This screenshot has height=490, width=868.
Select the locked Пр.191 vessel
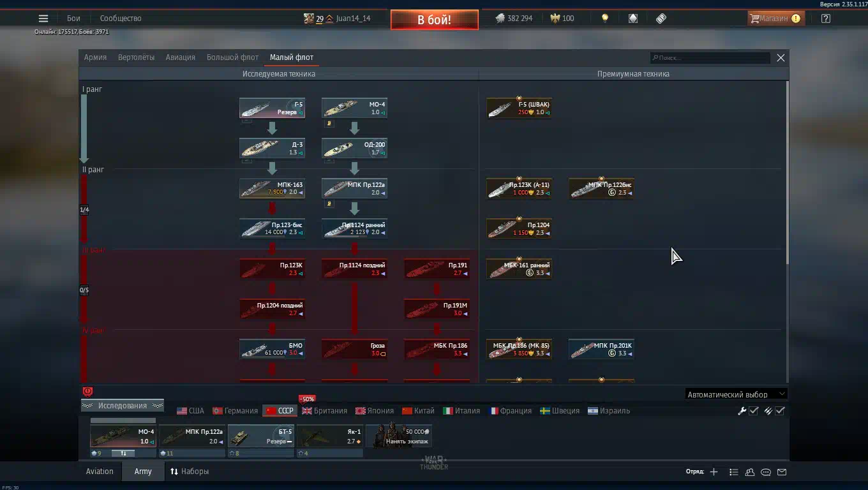[437, 269]
